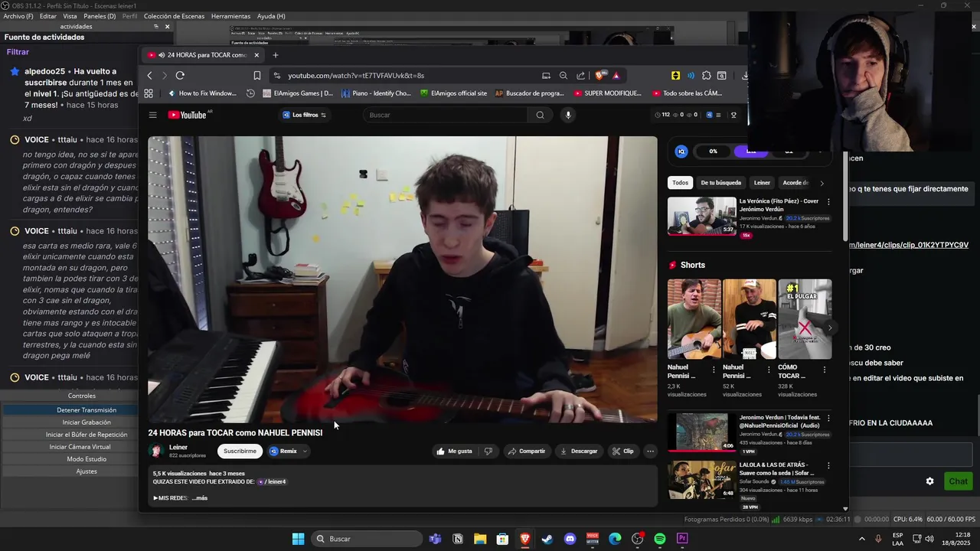The height and width of the screenshot is (551, 980).
Task: Click the Me gusta button
Action: pos(454,452)
